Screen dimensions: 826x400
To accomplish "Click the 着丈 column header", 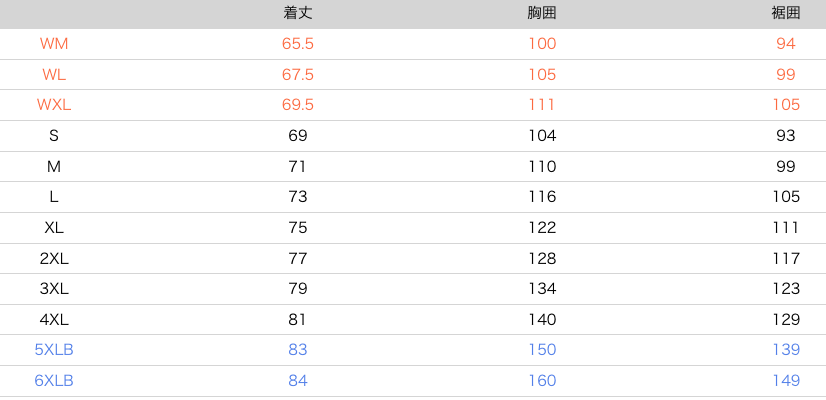I will pyautogui.click(x=298, y=13).
